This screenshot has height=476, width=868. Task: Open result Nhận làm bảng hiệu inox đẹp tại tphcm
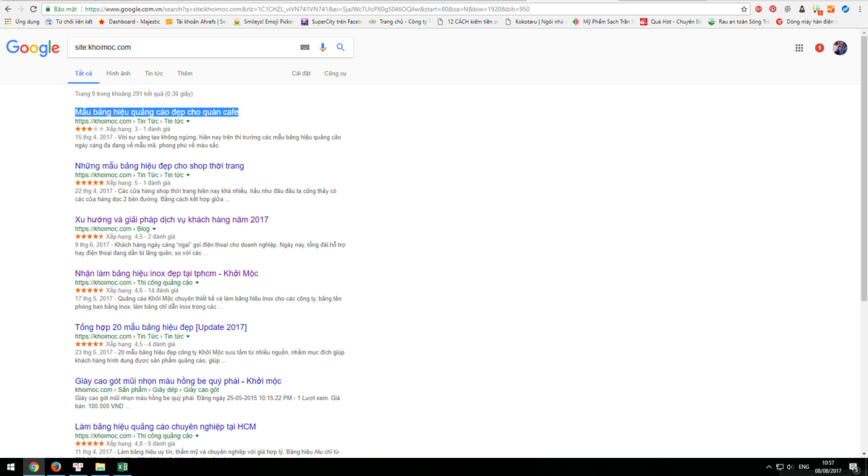coord(166,273)
